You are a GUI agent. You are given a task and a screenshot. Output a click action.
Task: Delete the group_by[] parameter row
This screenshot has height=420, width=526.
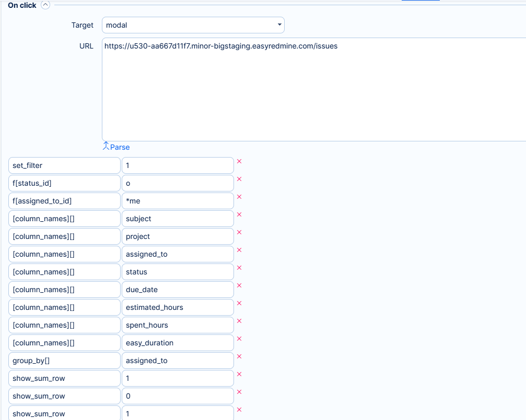point(239,356)
